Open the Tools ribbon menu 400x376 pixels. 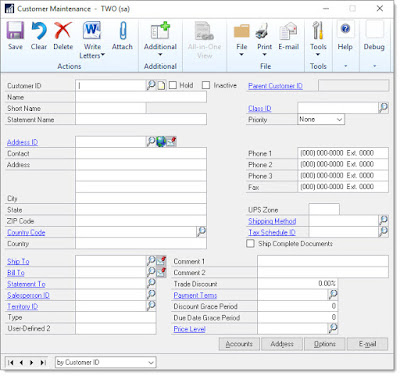[318, 39]
